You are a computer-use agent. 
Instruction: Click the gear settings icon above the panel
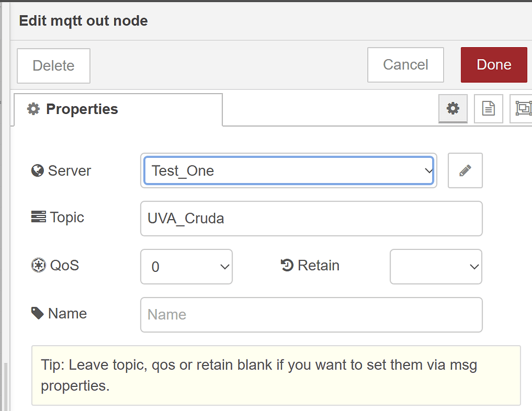(x=452, y=109)
